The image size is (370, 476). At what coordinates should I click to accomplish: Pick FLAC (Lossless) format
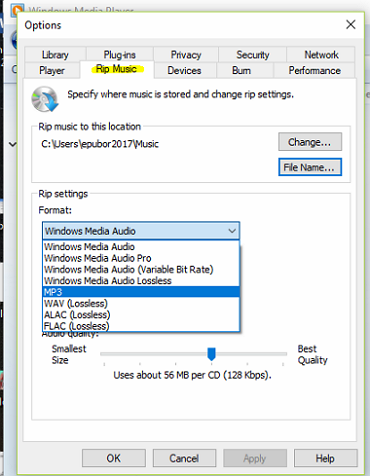pyautogui.click(x=141, y=326)
